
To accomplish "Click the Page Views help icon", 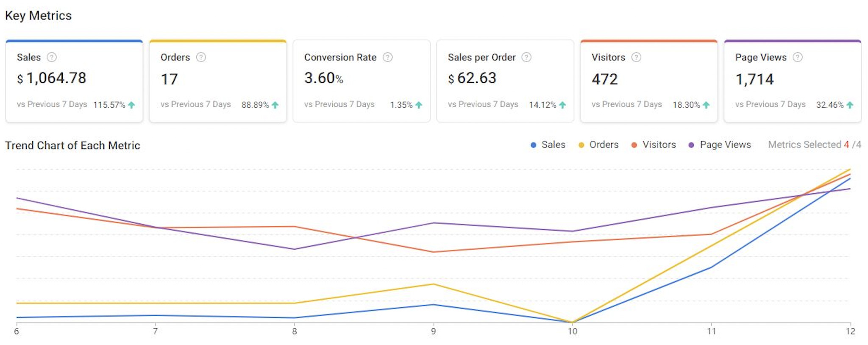I will [798, 57].
